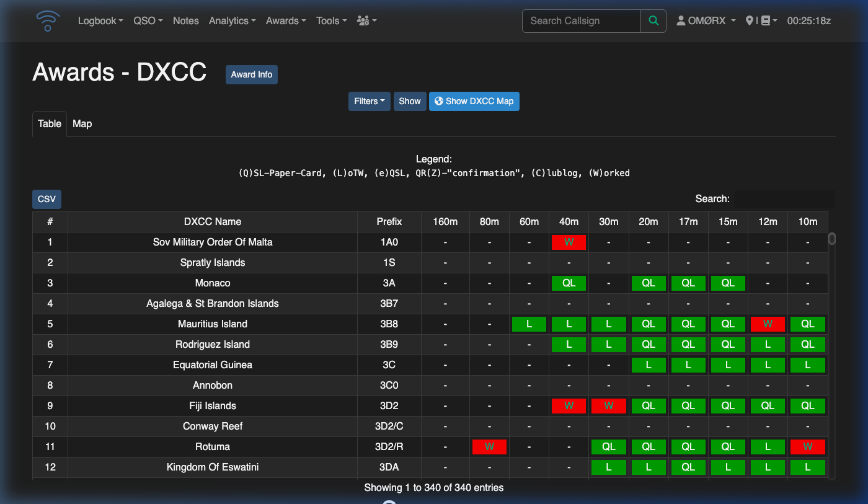Open the users group icon menu
This screenshot has height=504, width=868.
point(366,20)
